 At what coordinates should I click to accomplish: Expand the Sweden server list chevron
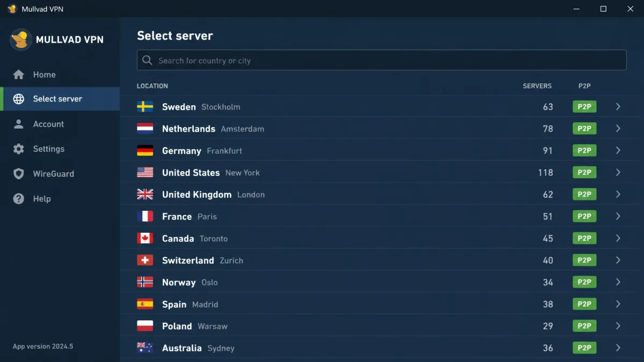pos(618,107)
